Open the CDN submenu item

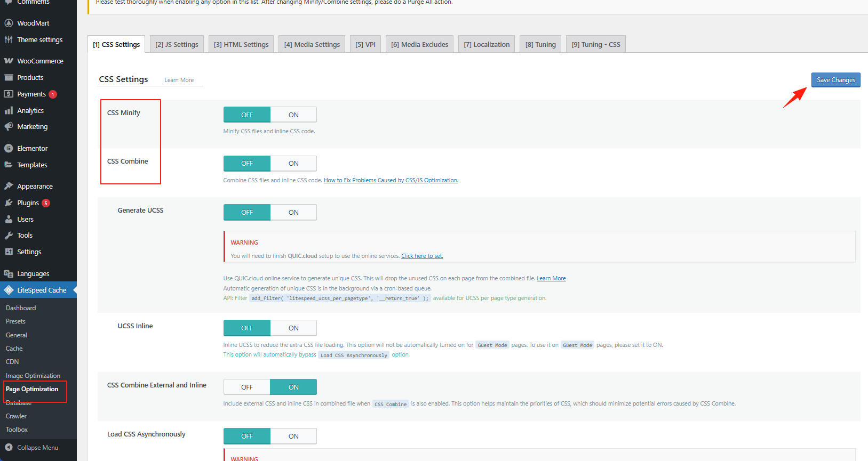click(12, 362)
